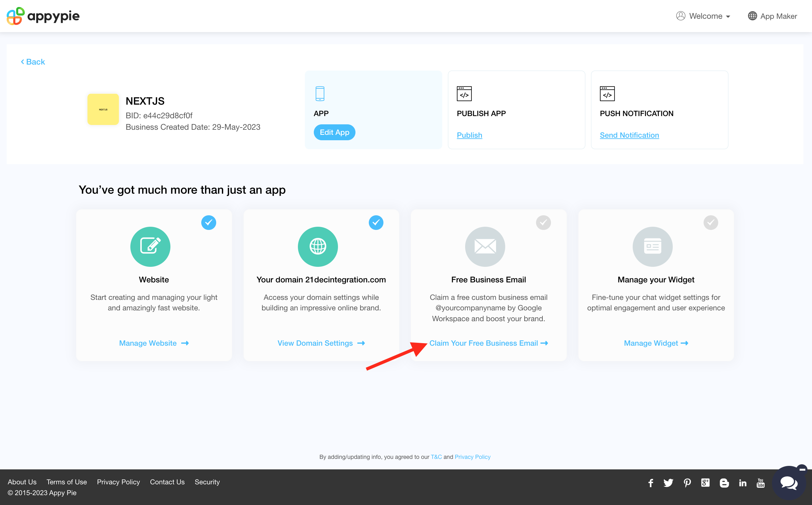The height and width of the screenshot is (505, 812).
Task: Click the Edit App button
Action: click(x=334, y=132)
